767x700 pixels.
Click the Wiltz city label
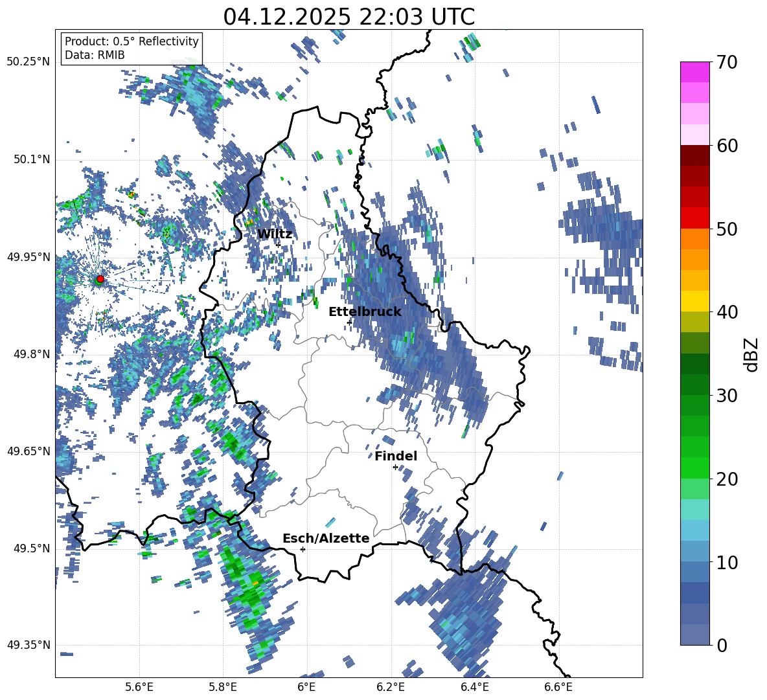pos(275,234)
